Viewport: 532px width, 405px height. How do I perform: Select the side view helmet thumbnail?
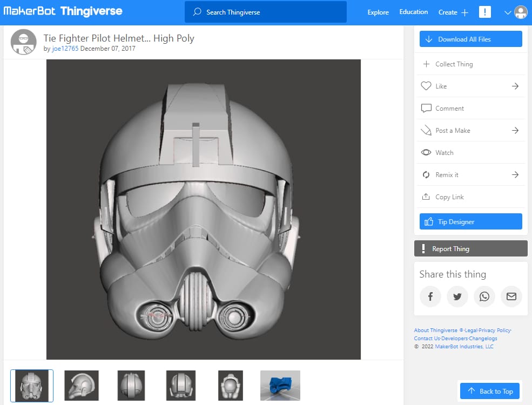tap(82, 386)
